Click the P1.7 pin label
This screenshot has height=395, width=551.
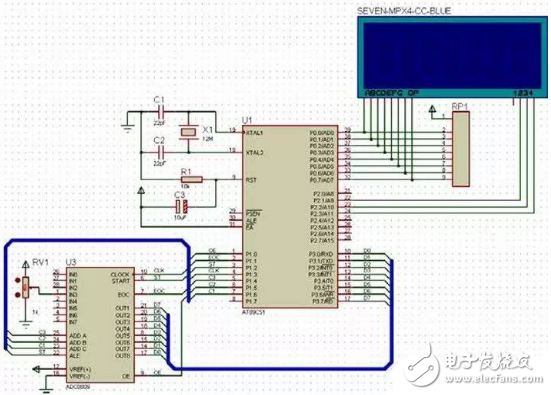(251, 301)
